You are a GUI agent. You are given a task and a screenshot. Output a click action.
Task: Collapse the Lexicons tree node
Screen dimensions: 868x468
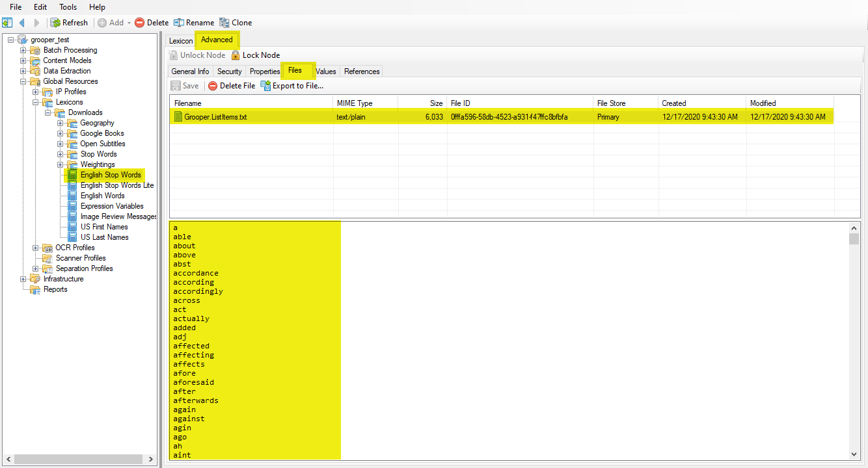coord(36,102)
